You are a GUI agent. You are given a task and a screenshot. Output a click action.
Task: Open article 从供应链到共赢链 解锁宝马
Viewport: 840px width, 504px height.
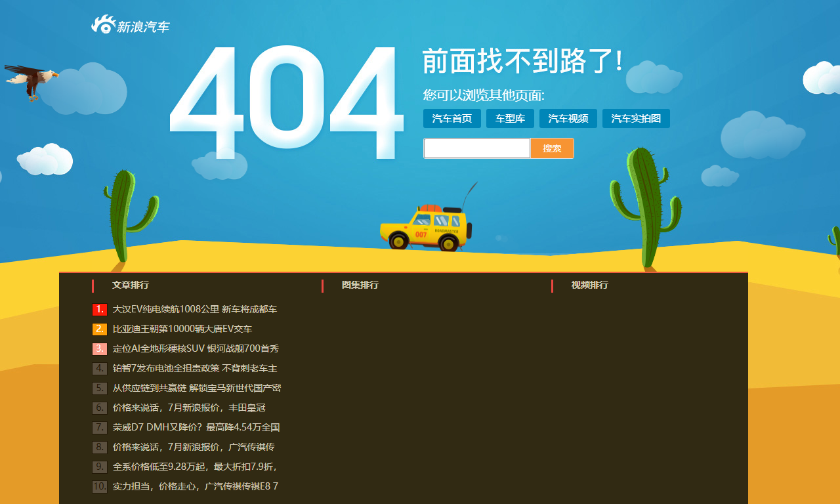(197, 388)
